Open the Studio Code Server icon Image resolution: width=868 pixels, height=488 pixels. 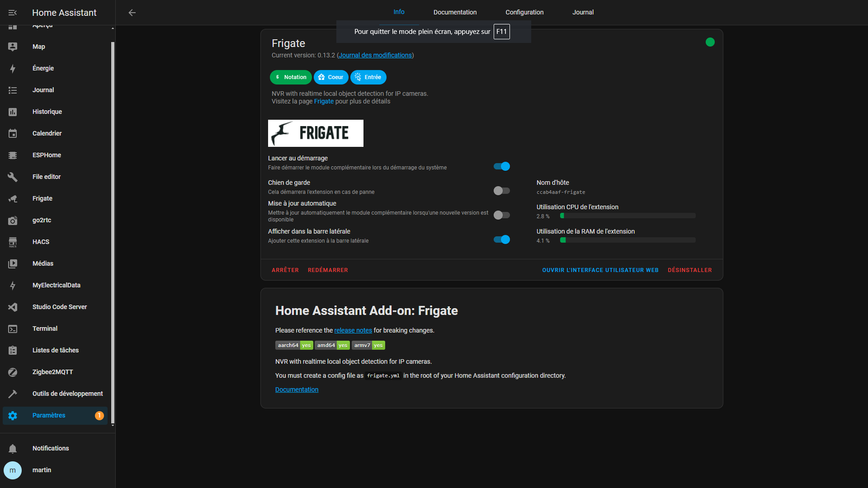[x=13, y=307]
